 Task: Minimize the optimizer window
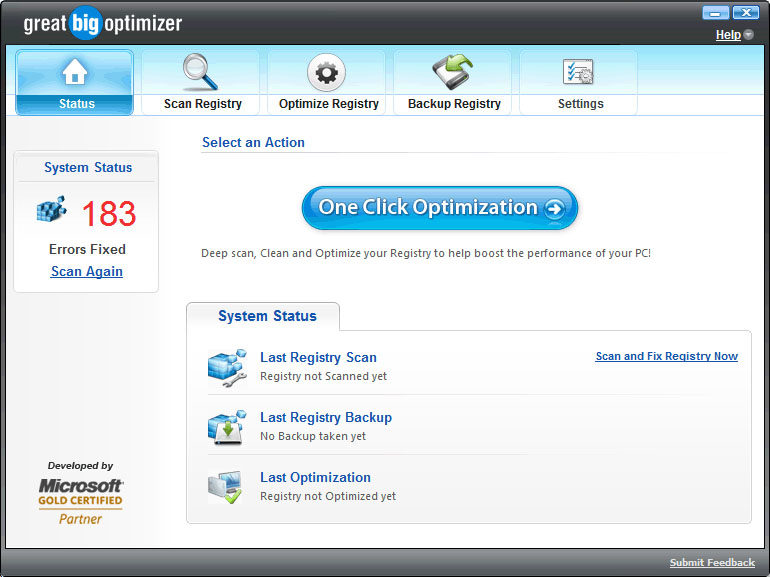pyautogui.click(x=715, y=13)
